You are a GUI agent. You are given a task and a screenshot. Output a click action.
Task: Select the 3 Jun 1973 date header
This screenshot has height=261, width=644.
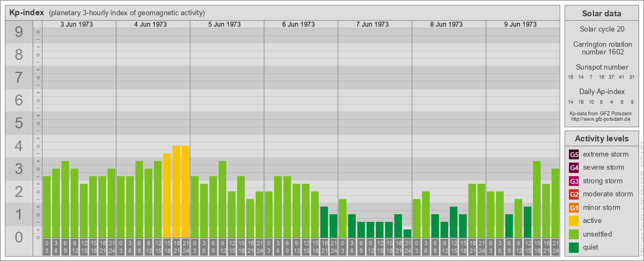pyautogui.click(x=76, y=24)
